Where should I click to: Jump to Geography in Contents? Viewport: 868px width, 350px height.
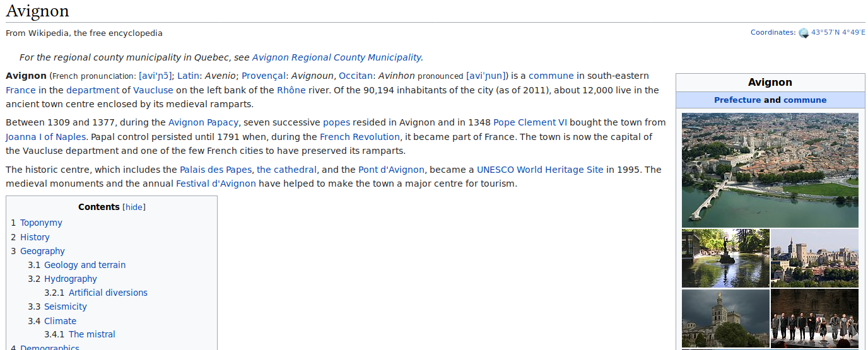tap(42, 252)
